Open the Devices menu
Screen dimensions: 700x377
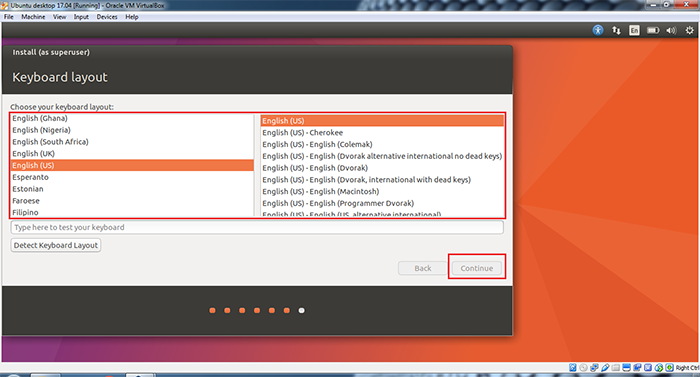(107, 17)
